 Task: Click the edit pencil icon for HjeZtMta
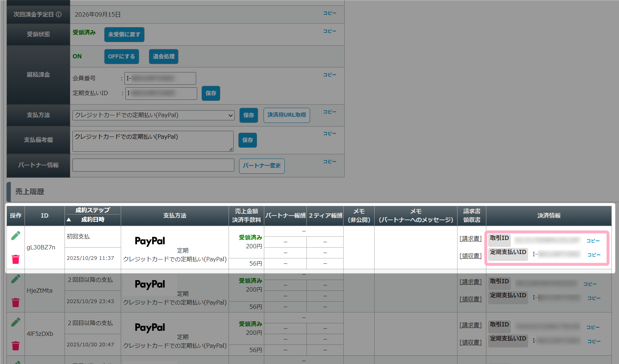[16, 279]
